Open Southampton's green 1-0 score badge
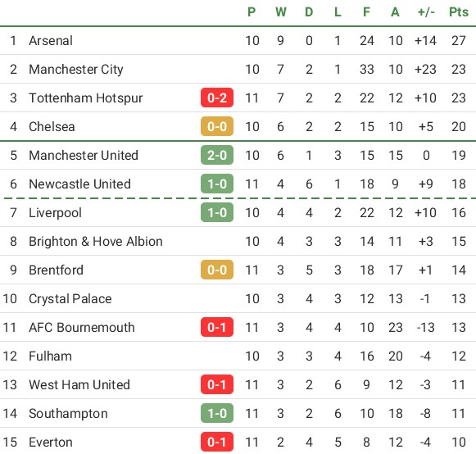This screenshot has width=476, height=454. [x=217, y=413]
